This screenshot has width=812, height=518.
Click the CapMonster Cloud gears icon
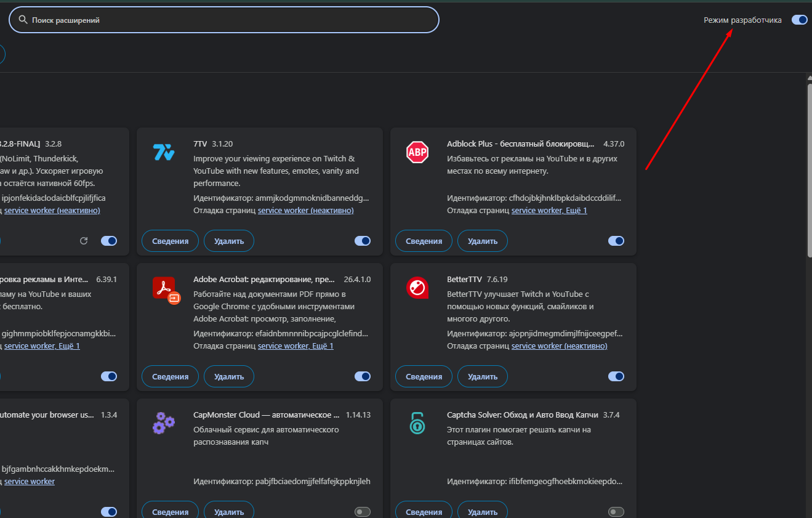pyautogui.click(x=164, y=423)
